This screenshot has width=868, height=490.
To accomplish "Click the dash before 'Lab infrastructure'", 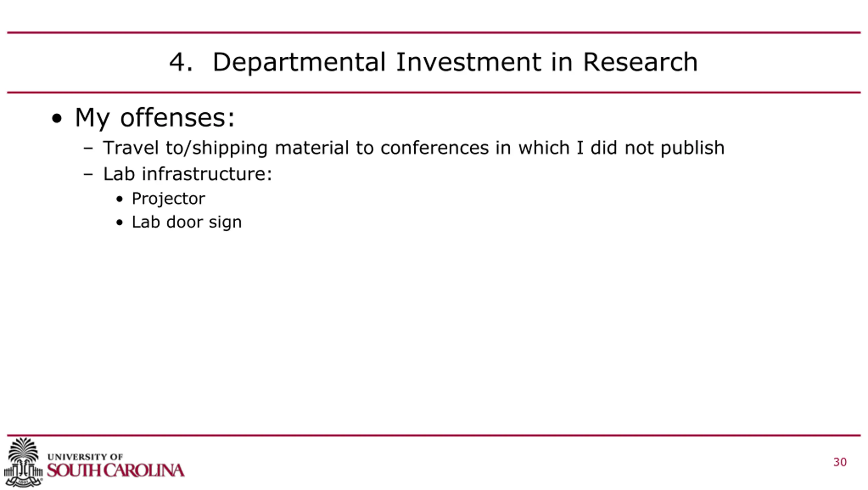I will [x=88, y=174].
